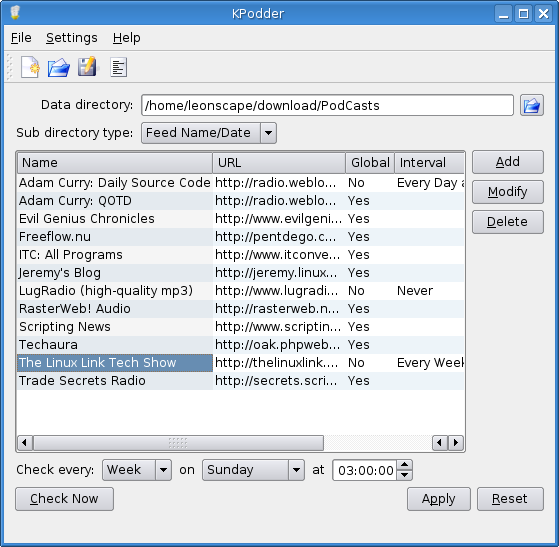Expand the Check every Week dropdown
559x547 pixels.
click(x=137, y=470)
